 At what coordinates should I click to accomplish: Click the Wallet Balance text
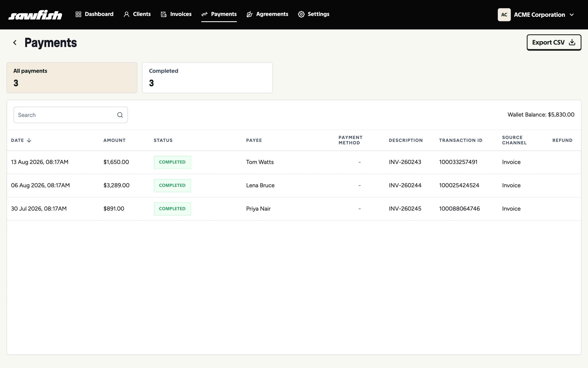(x=541, y=115)
